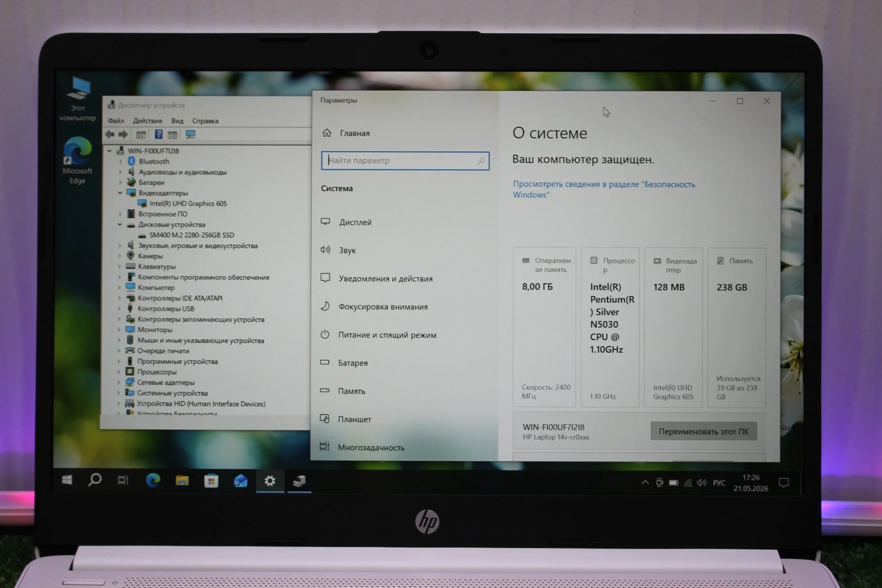Select Intel(R) UHD Graphics 605 device

click(x=188, y=204)
